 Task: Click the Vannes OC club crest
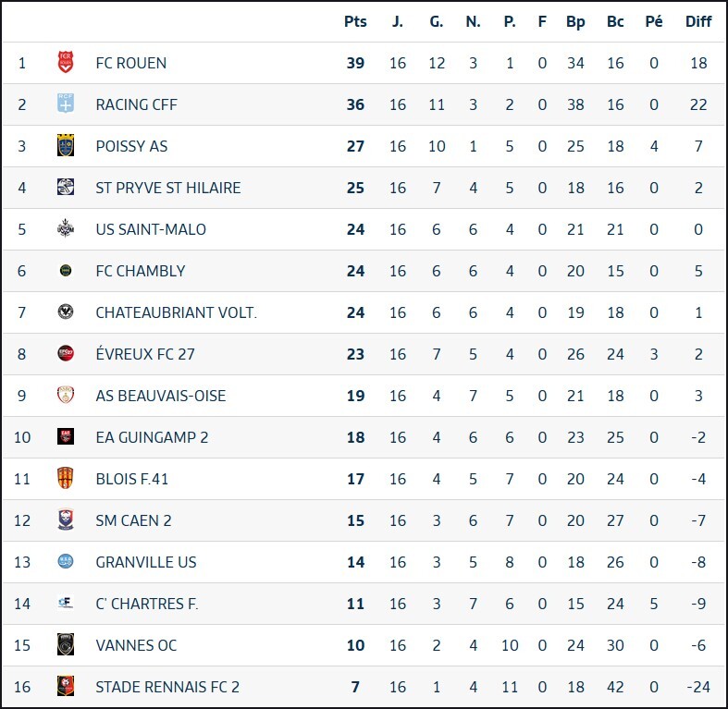coord(66,645)
